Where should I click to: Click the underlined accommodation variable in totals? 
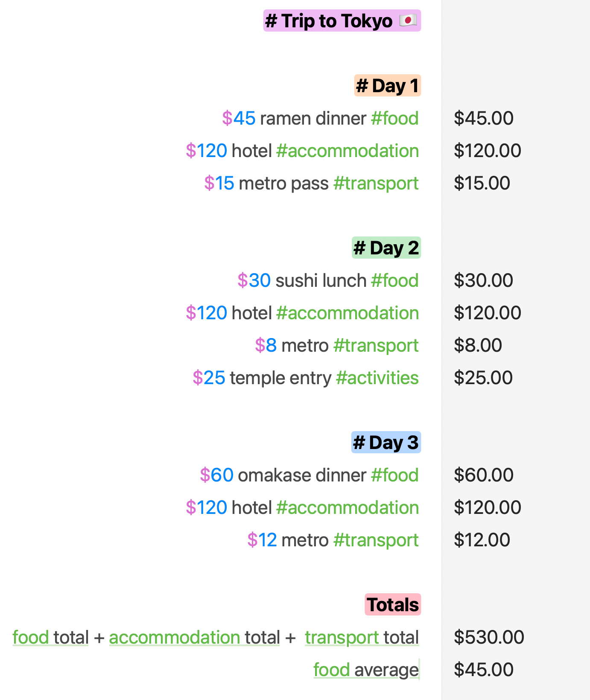point(175,637)
